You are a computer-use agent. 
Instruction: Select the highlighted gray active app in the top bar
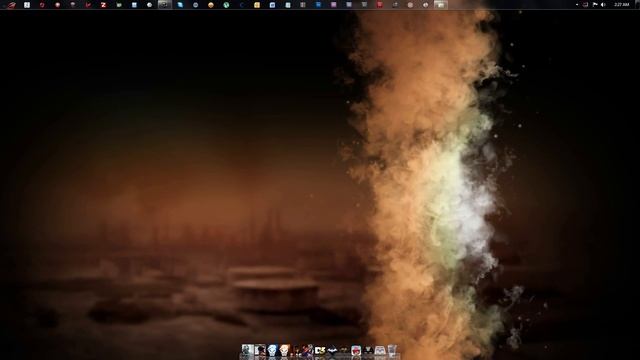point(164,5)
